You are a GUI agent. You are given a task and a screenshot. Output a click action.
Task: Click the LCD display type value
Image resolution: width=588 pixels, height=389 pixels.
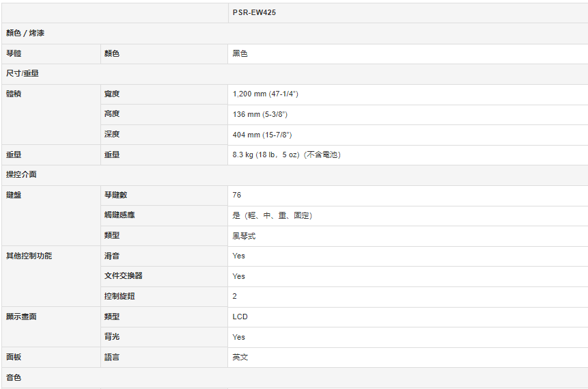pos(240,317)
